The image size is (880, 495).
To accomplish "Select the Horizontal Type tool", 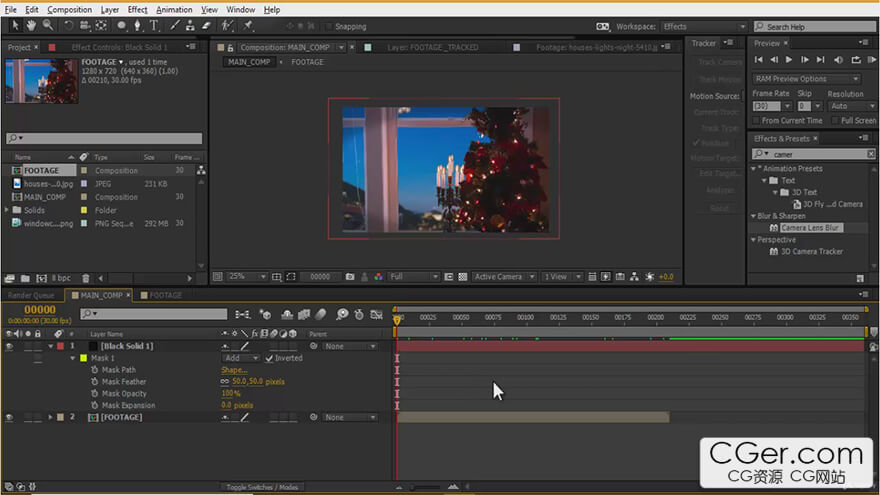I will pos(154,26).
